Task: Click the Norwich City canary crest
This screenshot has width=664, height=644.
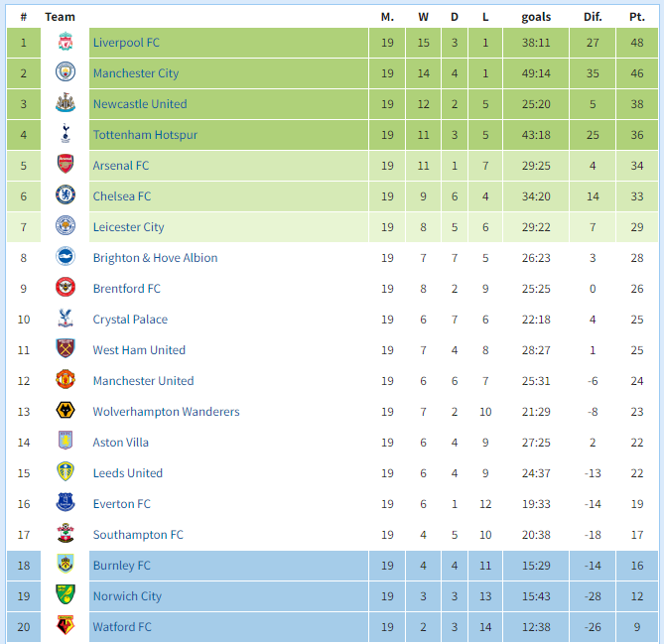Action: point(66,595)
